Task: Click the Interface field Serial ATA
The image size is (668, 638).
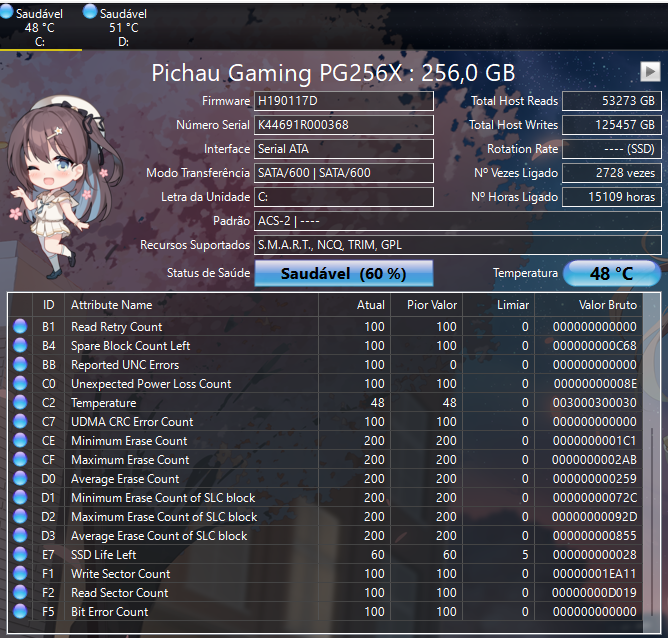Action: [x=344, y=149]
